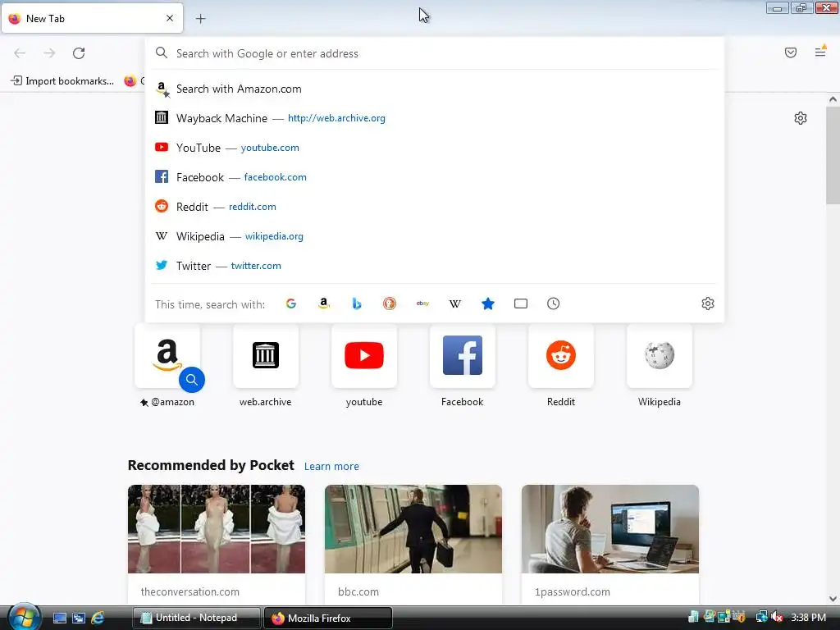The image size is (840, 630).
Task: Choose Twitter twitter.com suggestion
Action: pyautogui.click(x=435, y=266)
